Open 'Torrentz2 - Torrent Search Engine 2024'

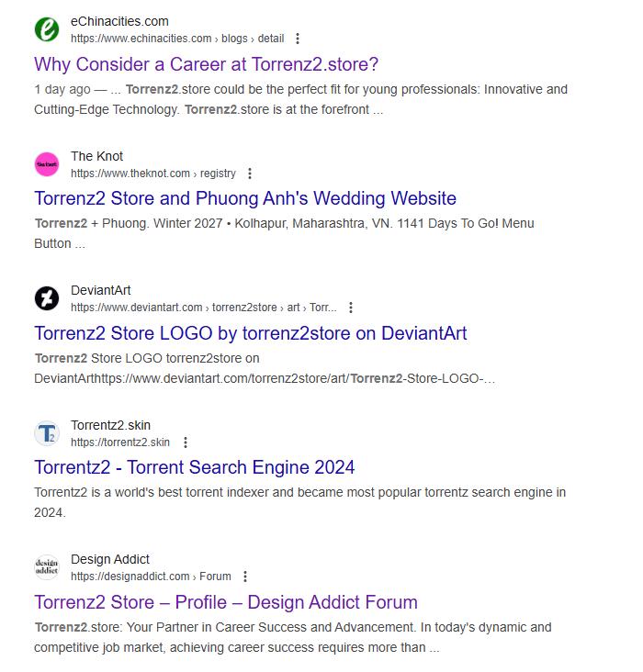coord(195,467)
